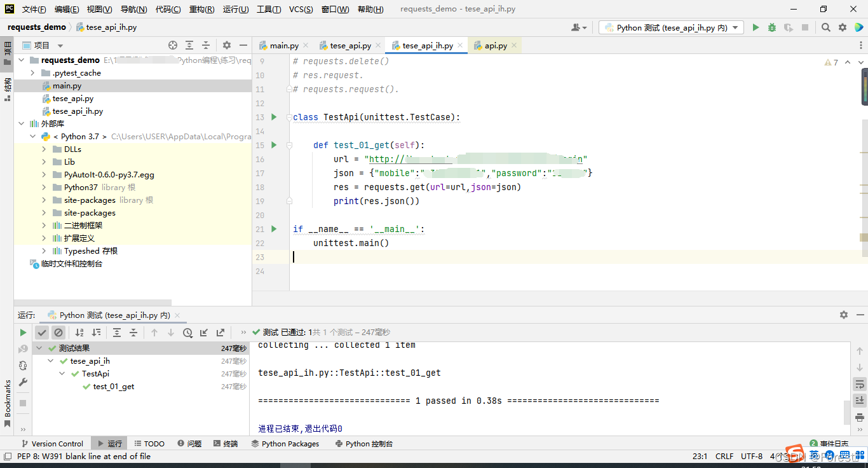The width and height of the screenshot is (868, 468).
Task: Run the __main__ block from the gutter arrow
Action: [274, 229]
